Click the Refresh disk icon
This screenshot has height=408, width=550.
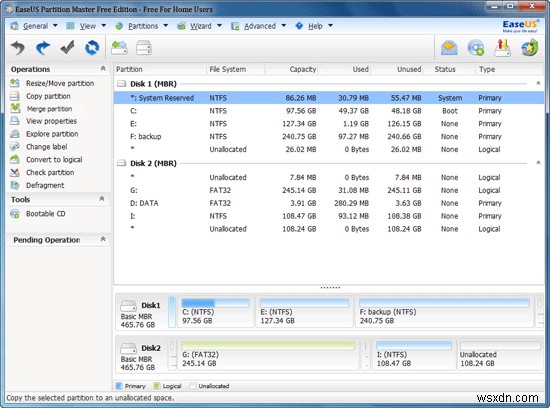click(92, 48)
